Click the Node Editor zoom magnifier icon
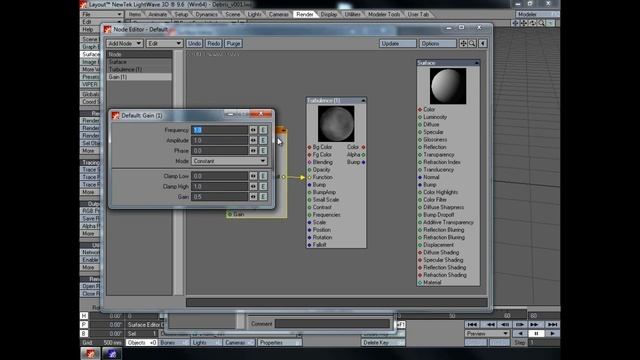This screenshot has width=640, height=360. click(472, 43)
